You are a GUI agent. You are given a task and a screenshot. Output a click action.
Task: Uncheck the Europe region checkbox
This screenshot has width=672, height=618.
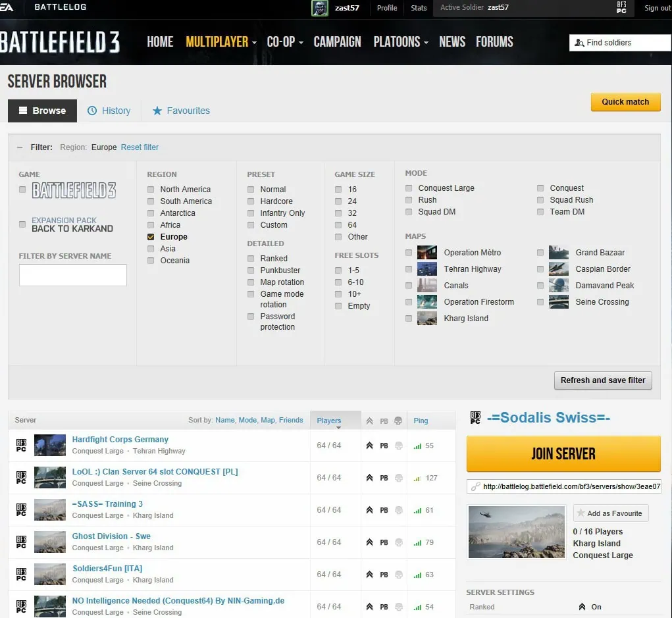151,237
